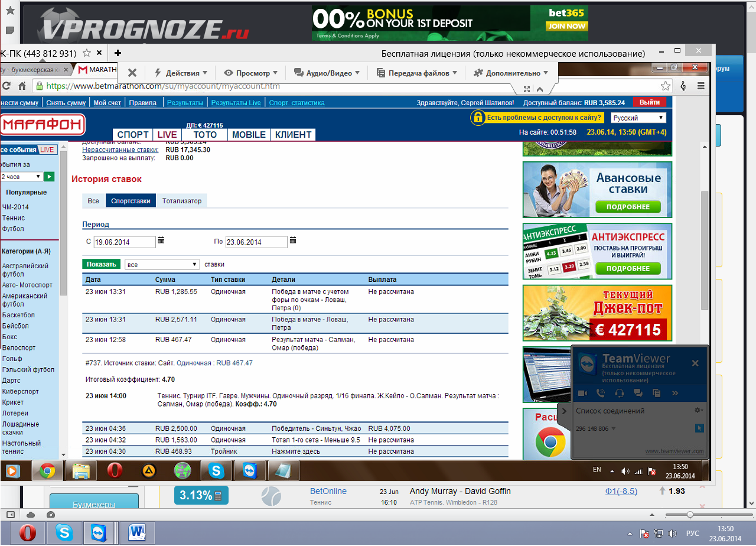Click remote taskbar volume speaker icon
The height and width of the screenshot is (546, 756).
625,472
